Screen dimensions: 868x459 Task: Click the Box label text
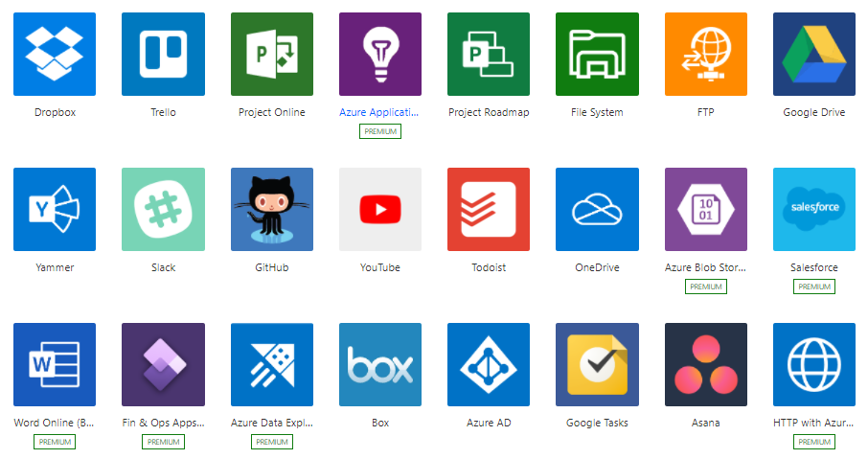(x=380, y=423)
